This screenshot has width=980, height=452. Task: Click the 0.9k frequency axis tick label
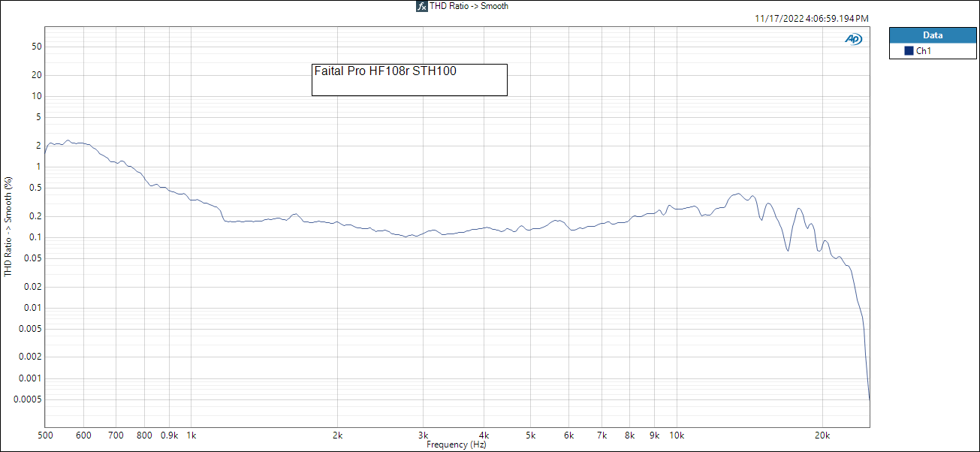tap(169, 435)
